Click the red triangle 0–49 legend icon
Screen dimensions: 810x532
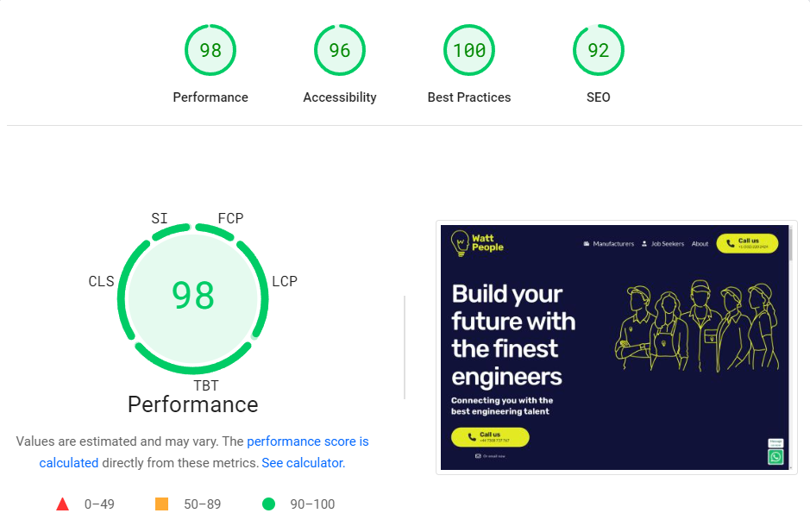[62, 504]
